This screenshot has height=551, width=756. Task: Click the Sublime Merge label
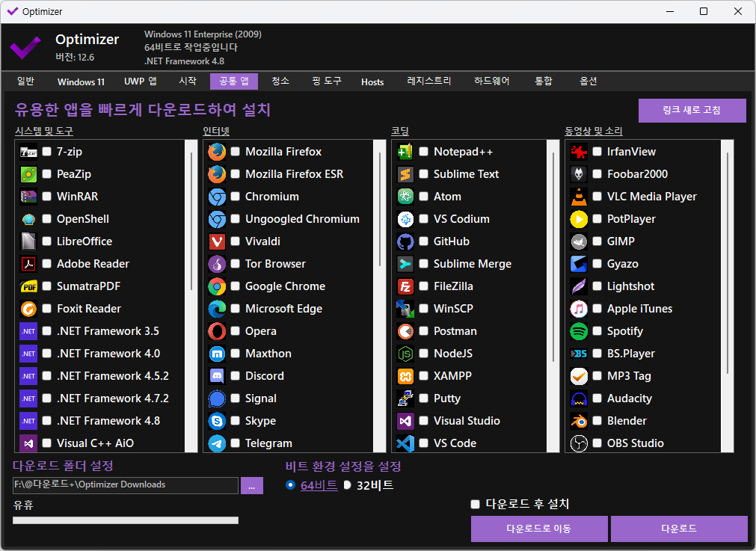tap(473, 264)
